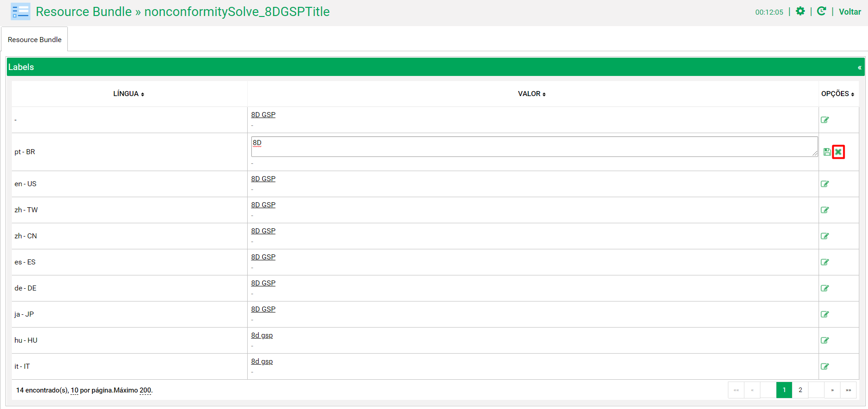Click the session timer 00:12:05
The width and height of the screenshot is (868, 409).
click(769, 12)
